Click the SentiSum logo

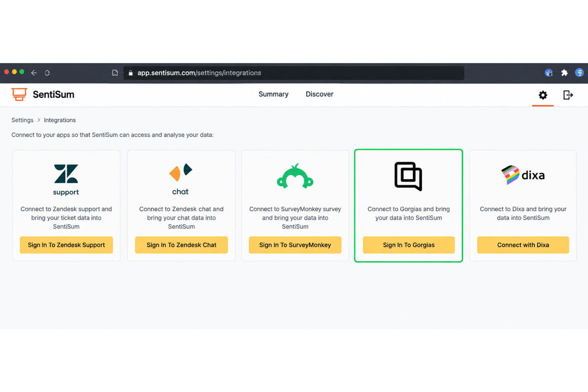(19, 95)
